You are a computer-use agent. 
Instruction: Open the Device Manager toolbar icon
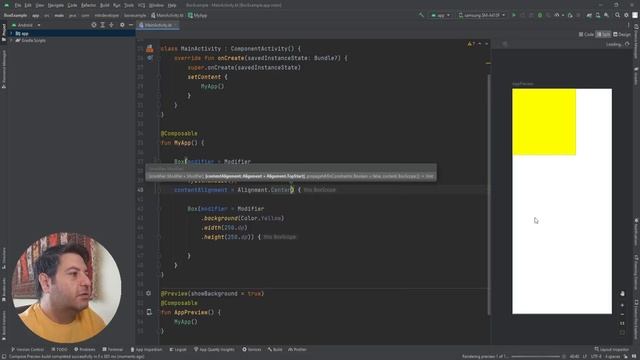click(598, 15)
